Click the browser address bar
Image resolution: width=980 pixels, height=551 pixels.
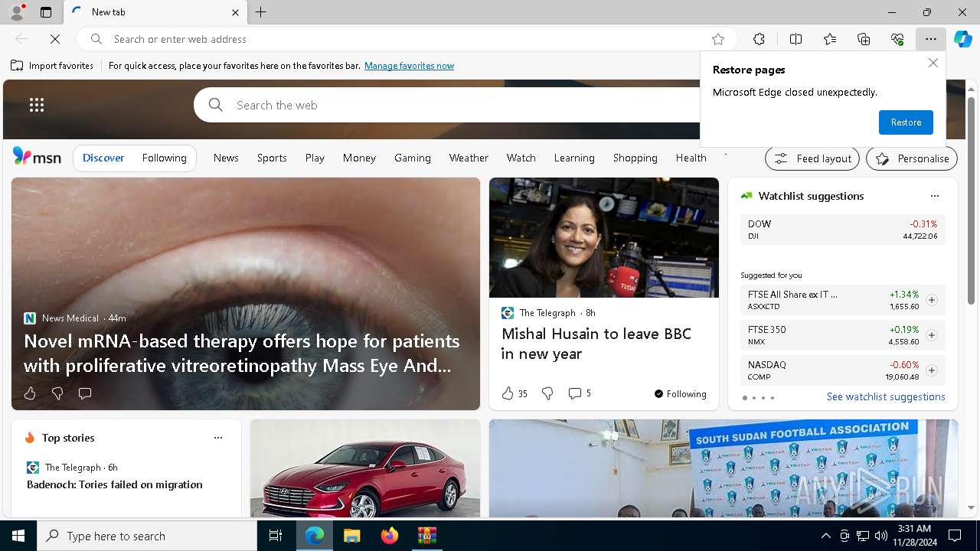coord(406,39)
